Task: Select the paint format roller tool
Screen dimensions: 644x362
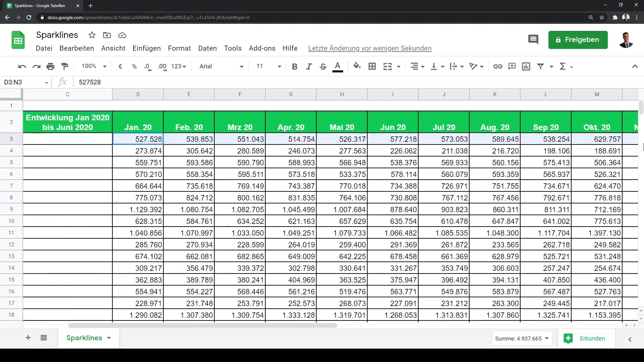Action: pos(65,66)
